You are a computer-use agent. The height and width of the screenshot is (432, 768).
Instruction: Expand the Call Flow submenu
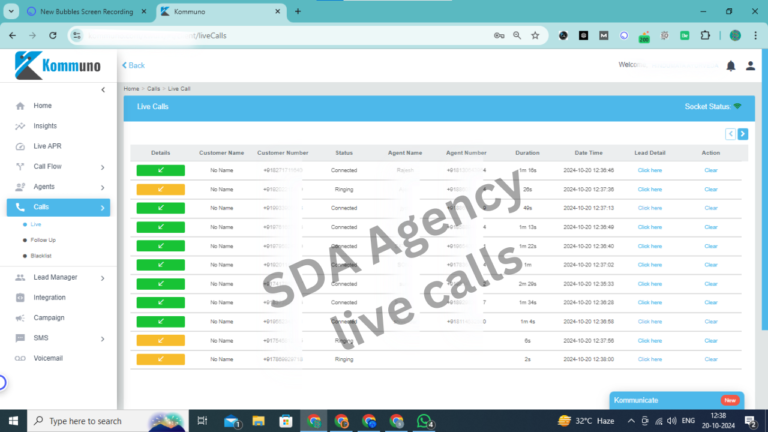pyautogui.click(x=102, y=167)
